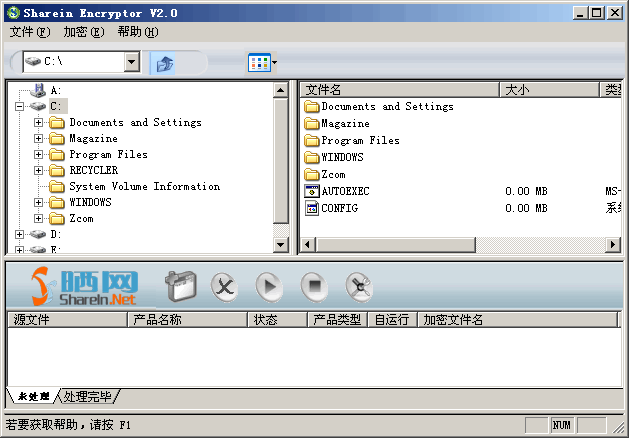The image size is (629, 438).
Task: Open the 帮助(H) menu
Action: click(138, 32)
